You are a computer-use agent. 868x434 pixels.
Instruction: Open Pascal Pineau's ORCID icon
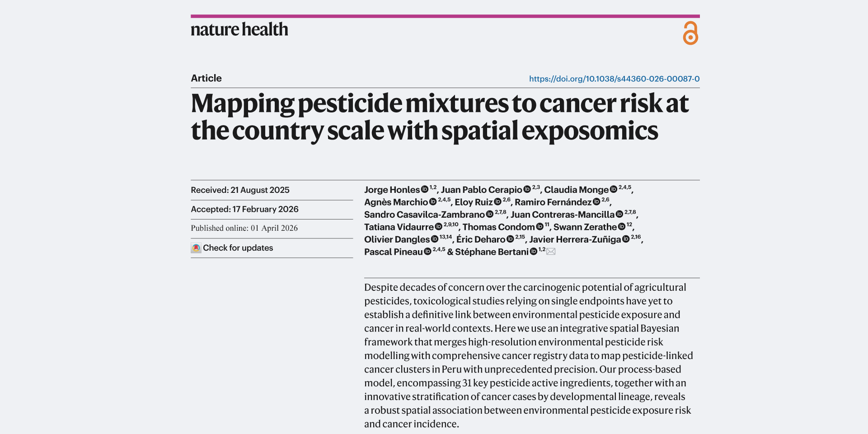click(x=427, y=252)
